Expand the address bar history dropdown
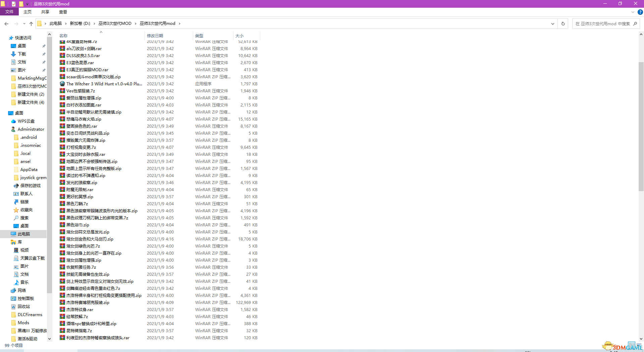Viewport: 644px width, 352px height. pos(552,24)
